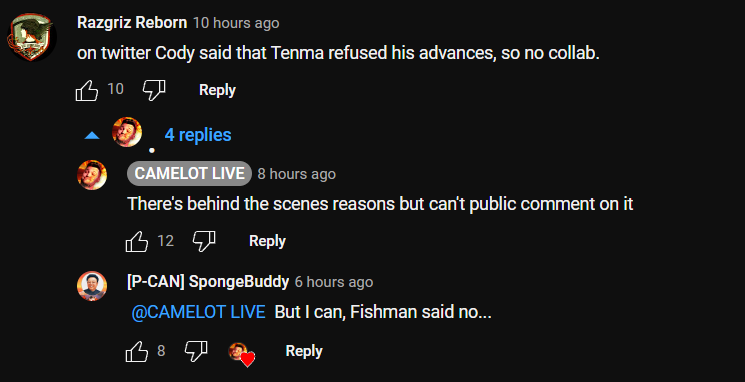The image size is (745, 382).
Task: Open CAMELOT LIVE's avatar on its reply
Action: [x=92, y=175]
